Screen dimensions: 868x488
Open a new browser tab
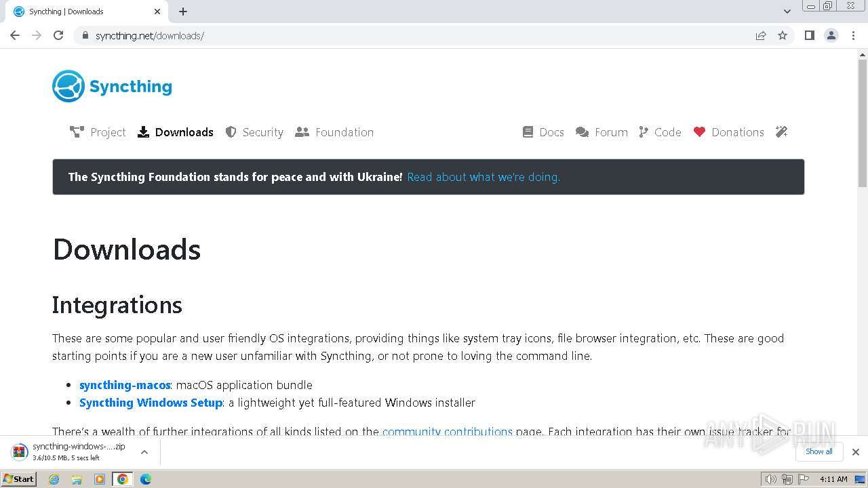click(183, 12)
